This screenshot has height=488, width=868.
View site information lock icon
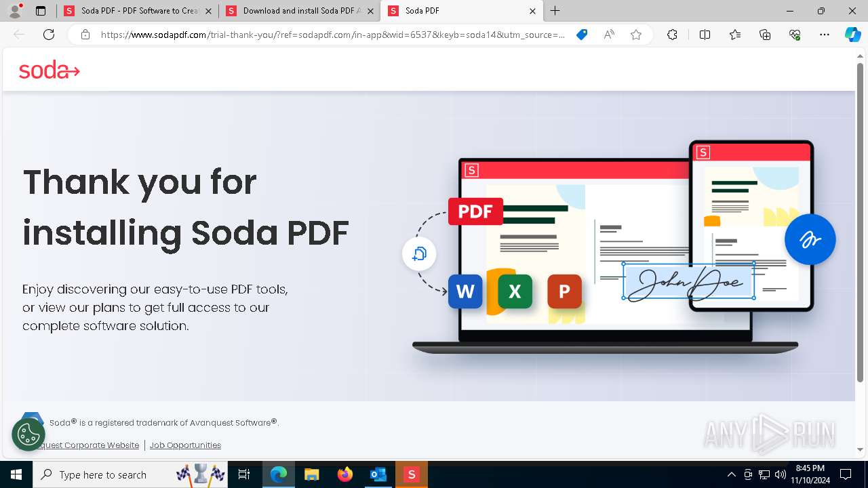pyautogui.click(x=85, y=35)
